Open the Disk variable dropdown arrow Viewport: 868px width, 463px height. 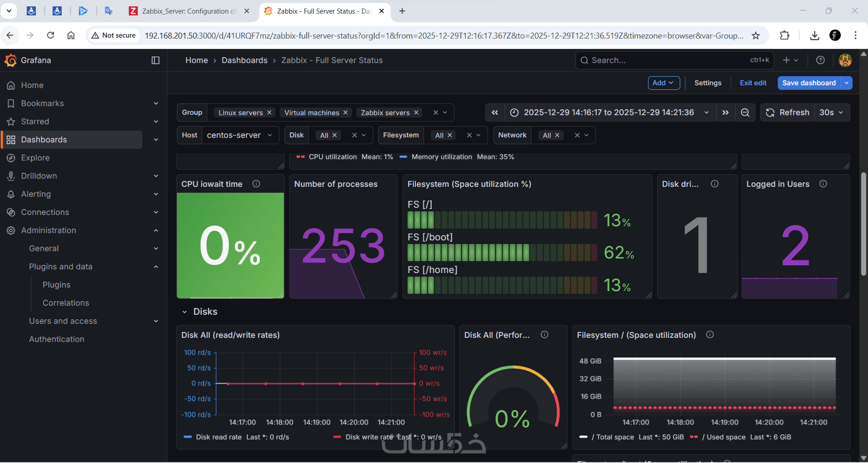tap(364, 135)
